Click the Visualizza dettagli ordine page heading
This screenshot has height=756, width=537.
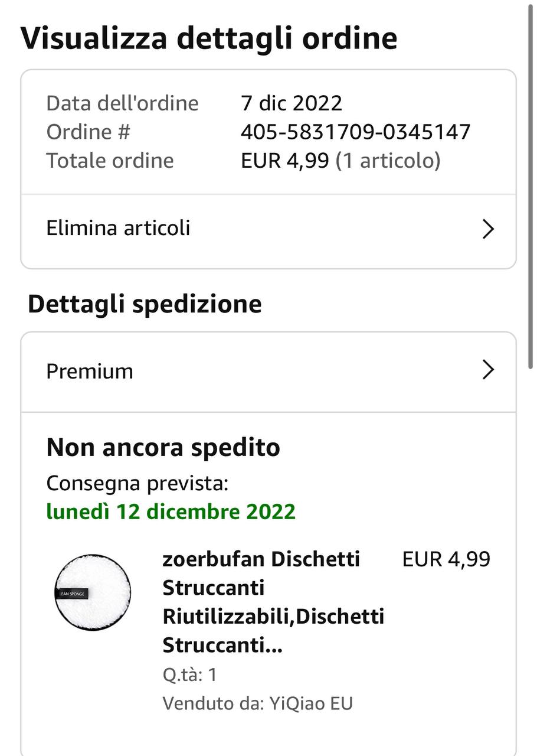coord(209,38)
